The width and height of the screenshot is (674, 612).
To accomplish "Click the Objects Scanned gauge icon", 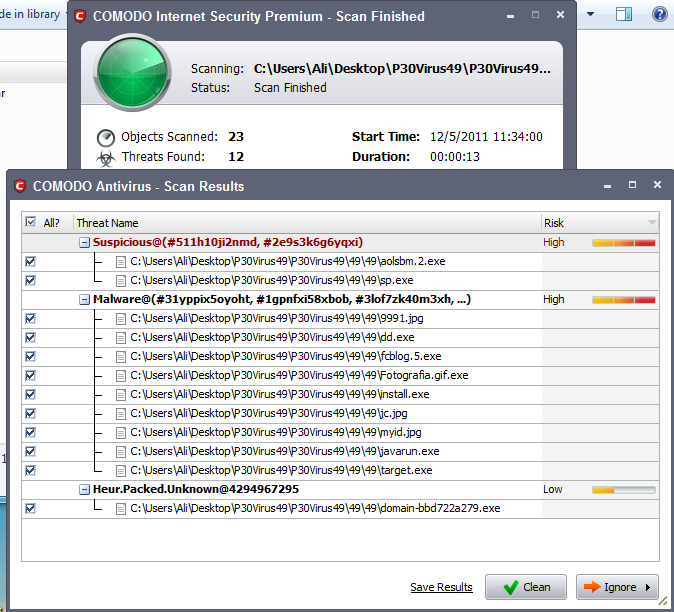I will pyautogui.click(x=106, y=138).
